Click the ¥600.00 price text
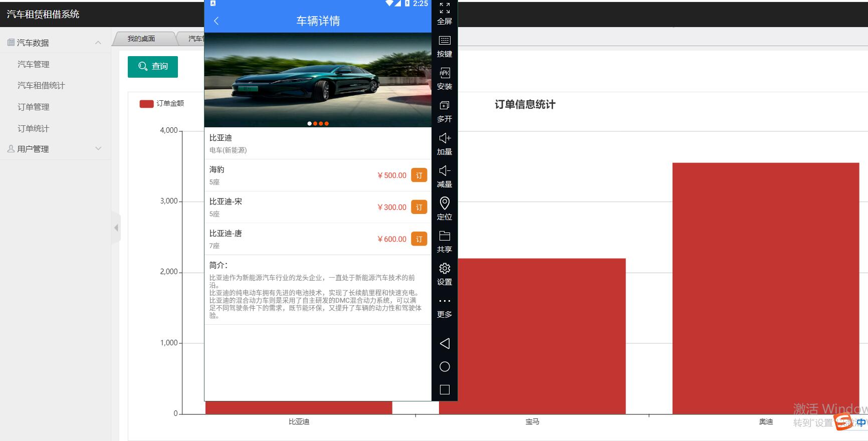Image resolution: width=868 pixels, height=441 pixels. pyautogui.click(x=392, y=239)
